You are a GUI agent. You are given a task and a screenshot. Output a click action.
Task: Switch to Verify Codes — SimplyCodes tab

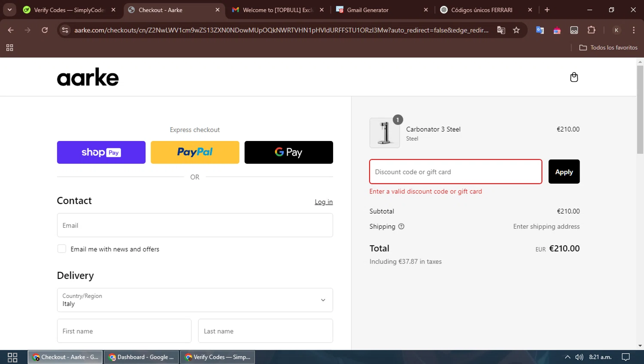point(69,10)
